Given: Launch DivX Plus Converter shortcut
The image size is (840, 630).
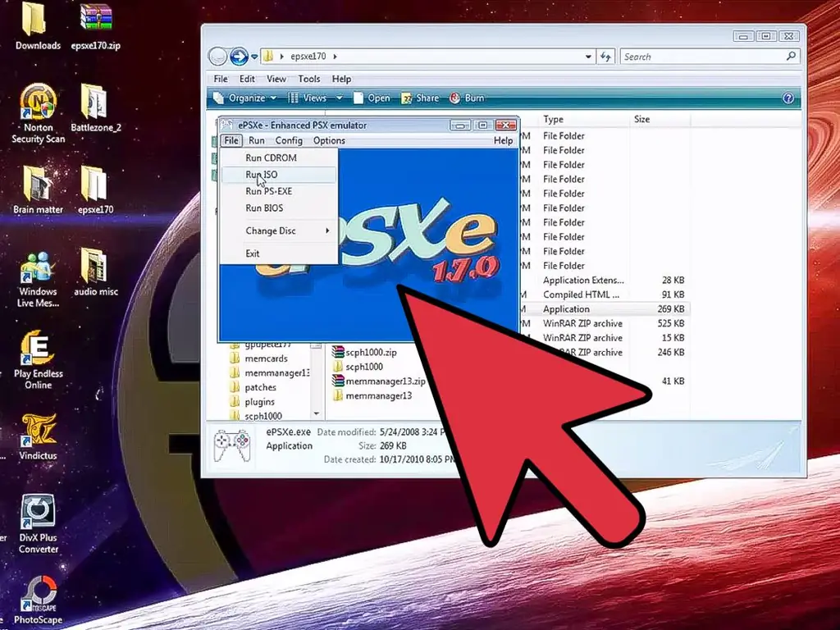Looking at the screenshot, I should (38, 524).
